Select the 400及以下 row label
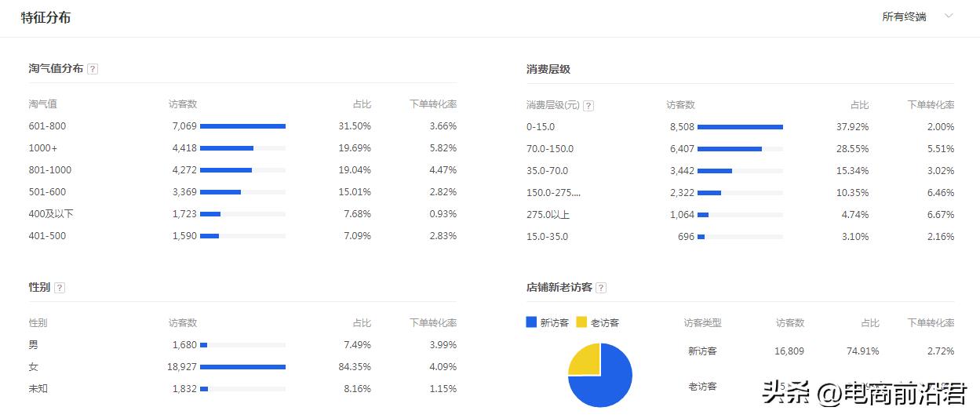The height and width of the screenshot is (418, 980). (x=51, y=214)
